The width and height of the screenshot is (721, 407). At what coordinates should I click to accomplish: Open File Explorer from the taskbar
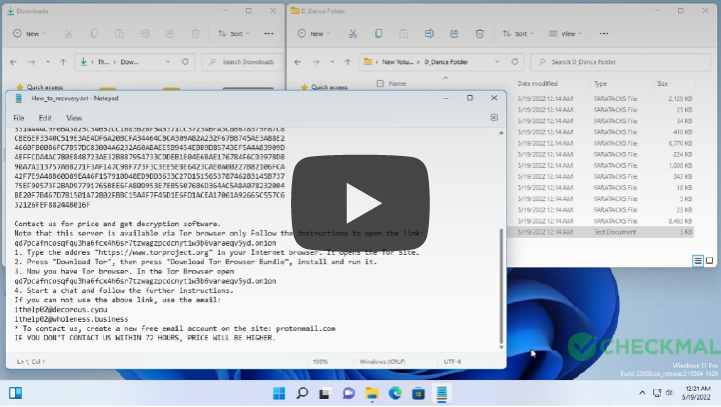coord(372,393)
